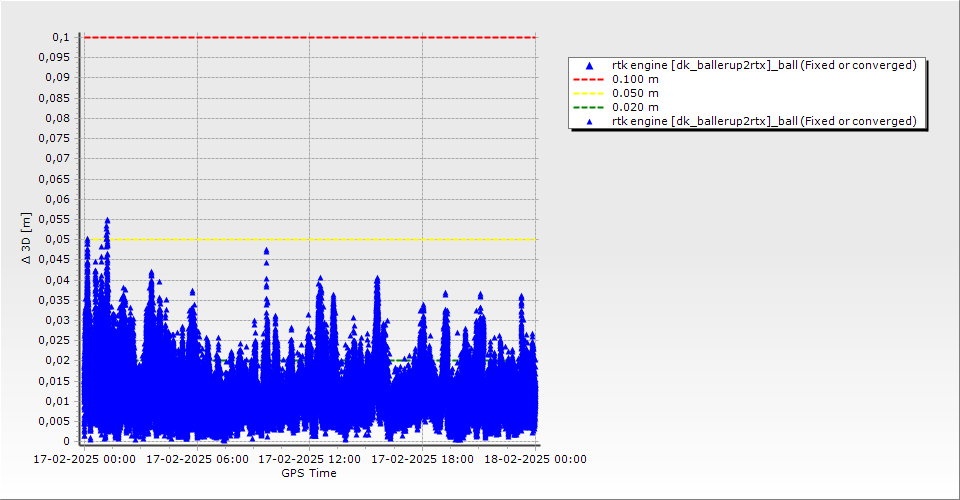Click the 0,085 y-axis value

tap(54, 98)
